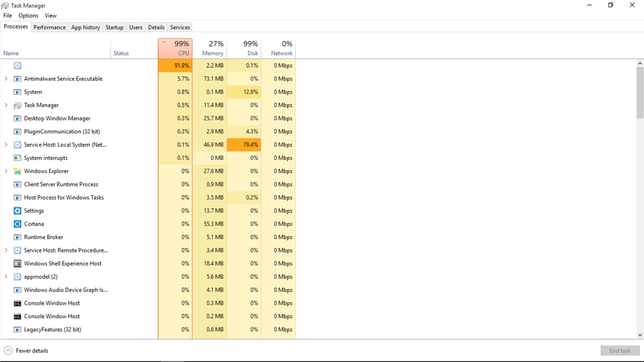Sort by the Disk column header
Viewport: 644px width, 362px height.
[x=244, y=48]
